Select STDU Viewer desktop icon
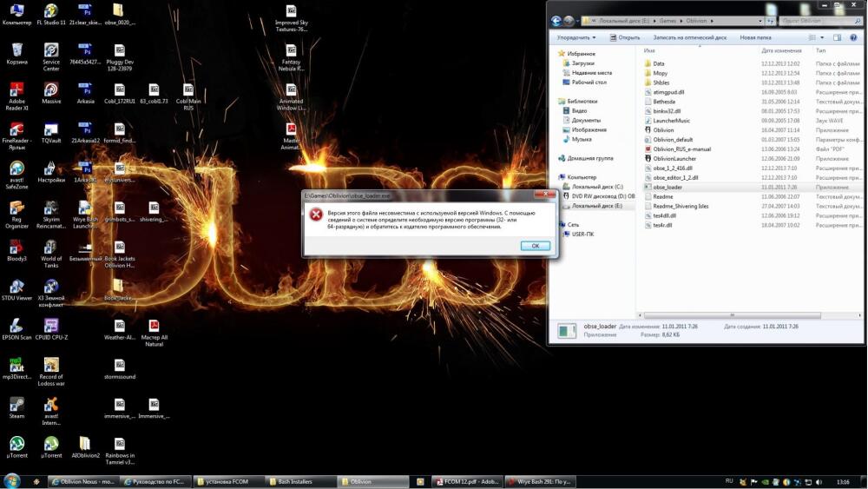This screenshot has height=489, width=868. (x=16, y=290)
